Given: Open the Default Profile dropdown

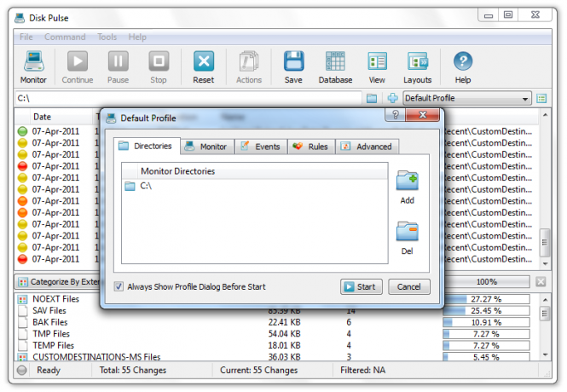Looking at the screenshot, I should (467, 98).
